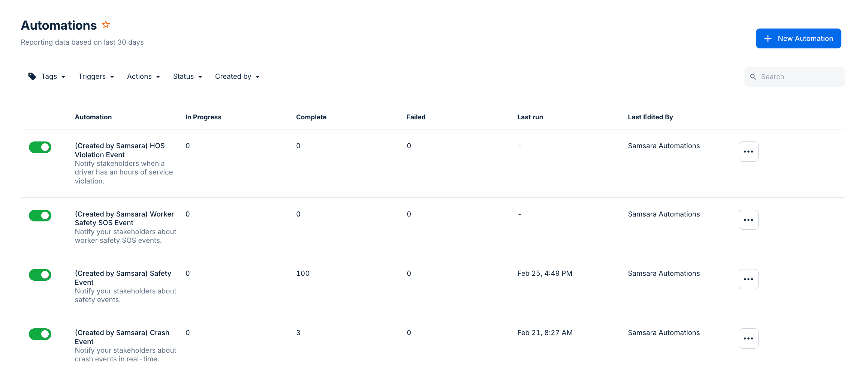
Task: Click the magnifying glass in the search box
Action: (754, 77)
